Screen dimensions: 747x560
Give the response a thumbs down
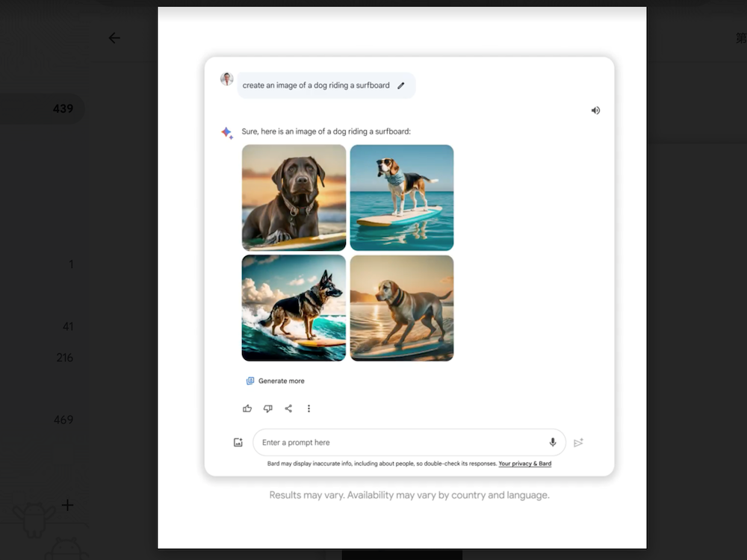click(x=267, y=408)
